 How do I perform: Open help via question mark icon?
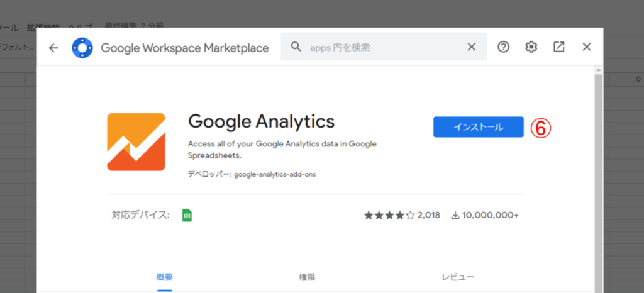point(503,47)
